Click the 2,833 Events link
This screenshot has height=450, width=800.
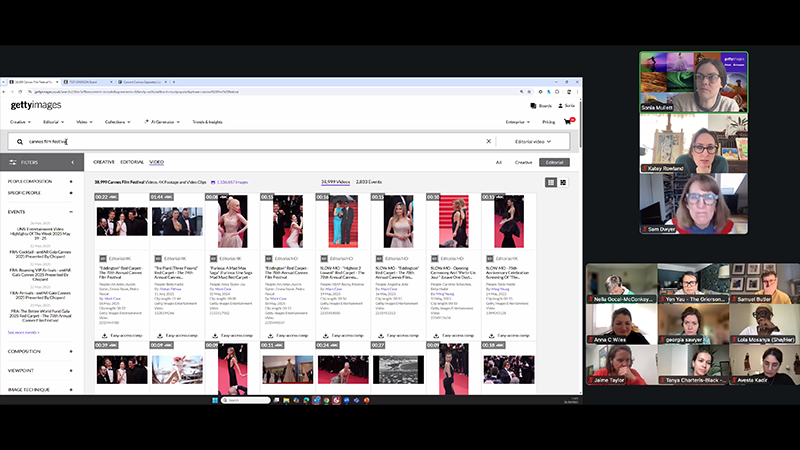click(x=370, y=182)
